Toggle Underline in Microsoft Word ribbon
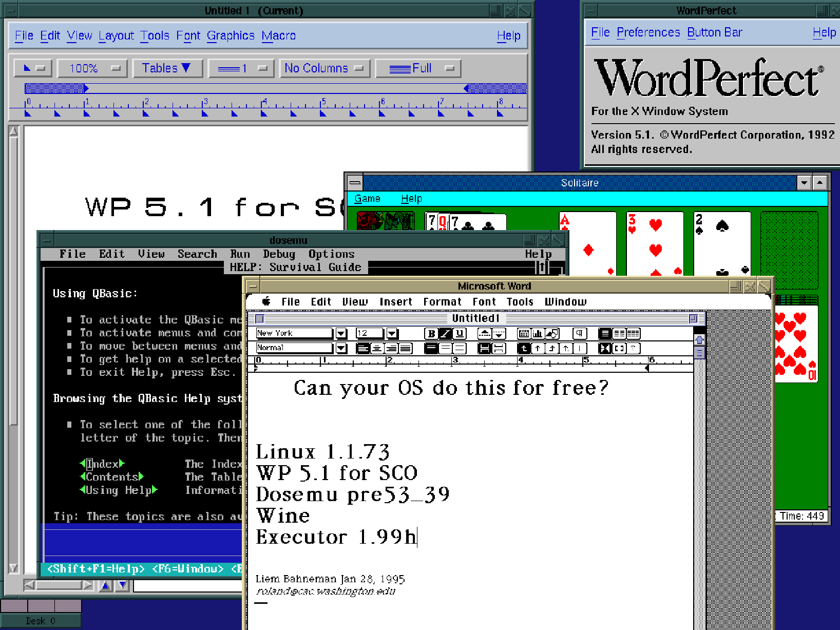 pos(459,334)
